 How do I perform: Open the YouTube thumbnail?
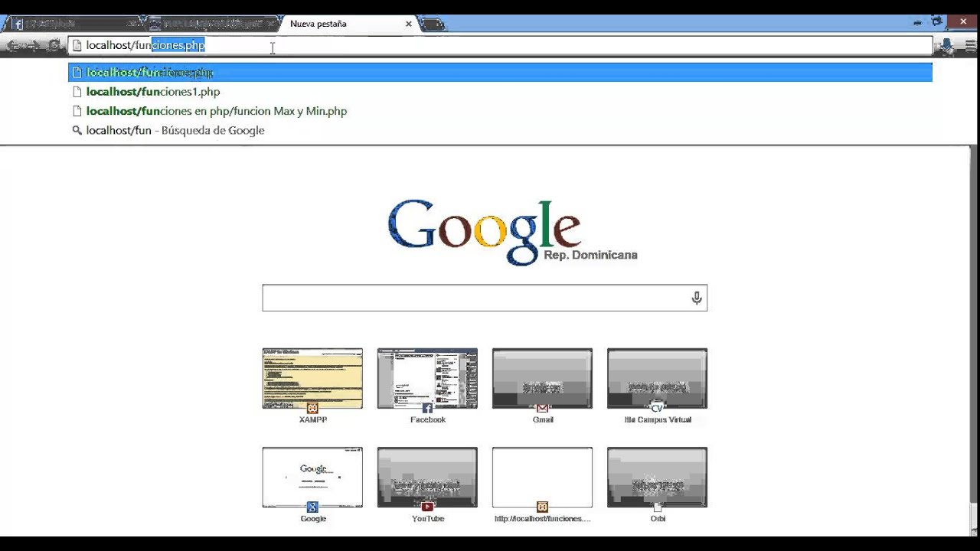(x=427, y=478)
